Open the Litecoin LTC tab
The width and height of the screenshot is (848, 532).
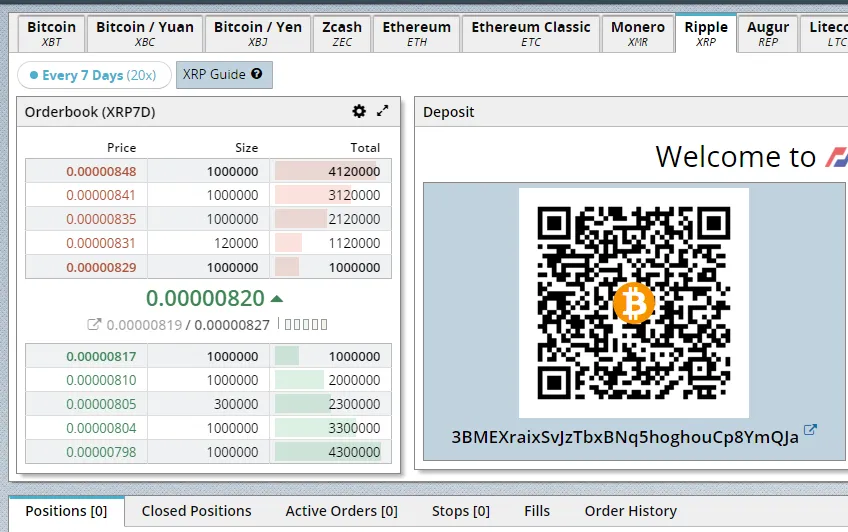point(825,34)
